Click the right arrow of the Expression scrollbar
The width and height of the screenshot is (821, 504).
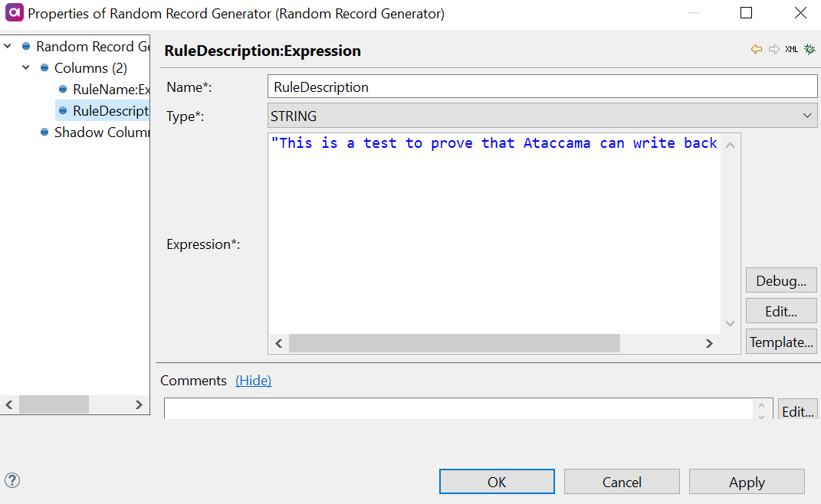[x=709, y=343]
